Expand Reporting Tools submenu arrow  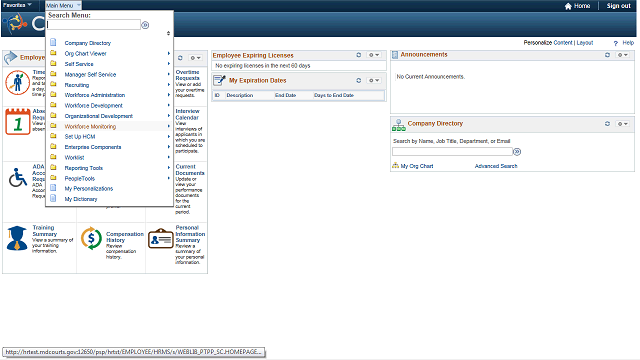(x=169, y=168)
